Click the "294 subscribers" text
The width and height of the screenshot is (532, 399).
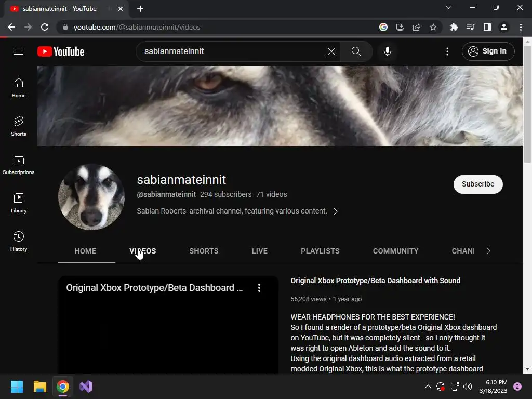[225, 194]
